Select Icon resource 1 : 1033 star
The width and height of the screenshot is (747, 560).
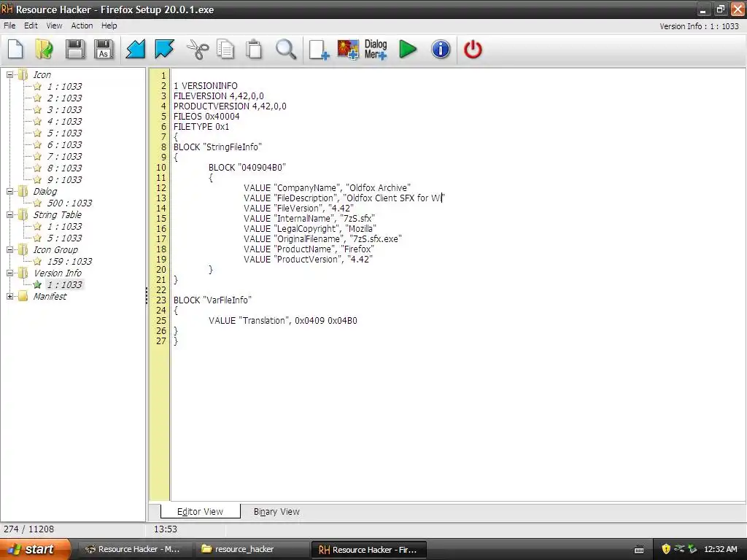(37, 86)
